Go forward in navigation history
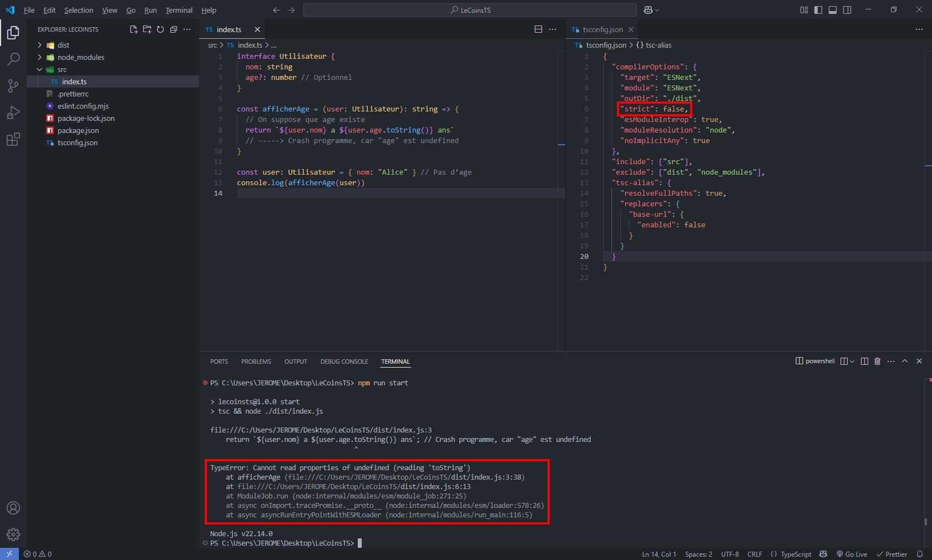This screenshot has width=932, height=560. [291, 10]
